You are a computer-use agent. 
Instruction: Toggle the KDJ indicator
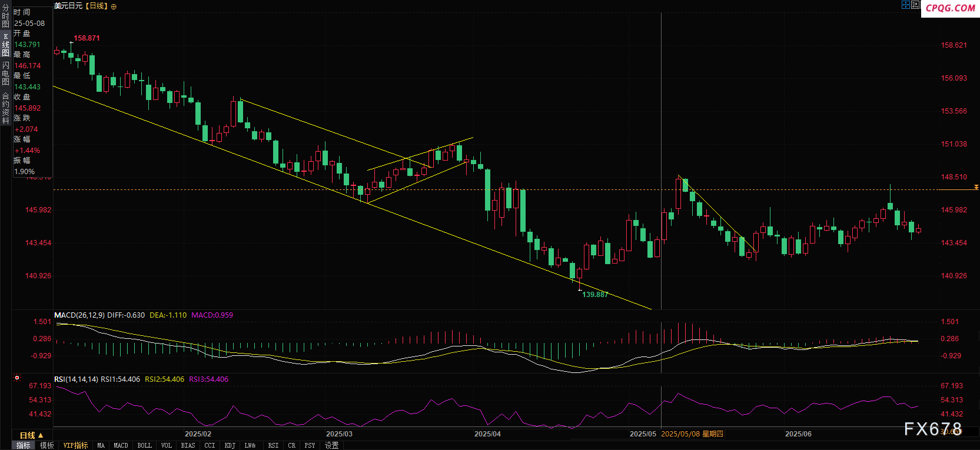pos(230,445)
